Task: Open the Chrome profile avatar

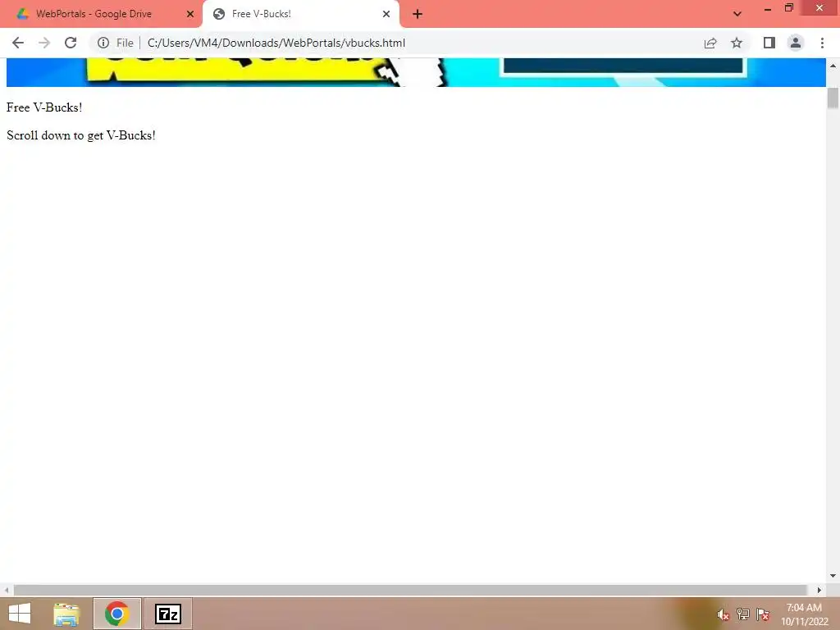Action: pyautogui.click(x=796, y=43)
